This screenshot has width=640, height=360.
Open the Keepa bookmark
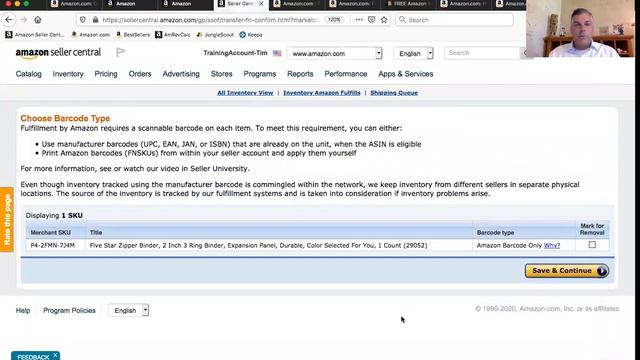[x=251, y=35]
